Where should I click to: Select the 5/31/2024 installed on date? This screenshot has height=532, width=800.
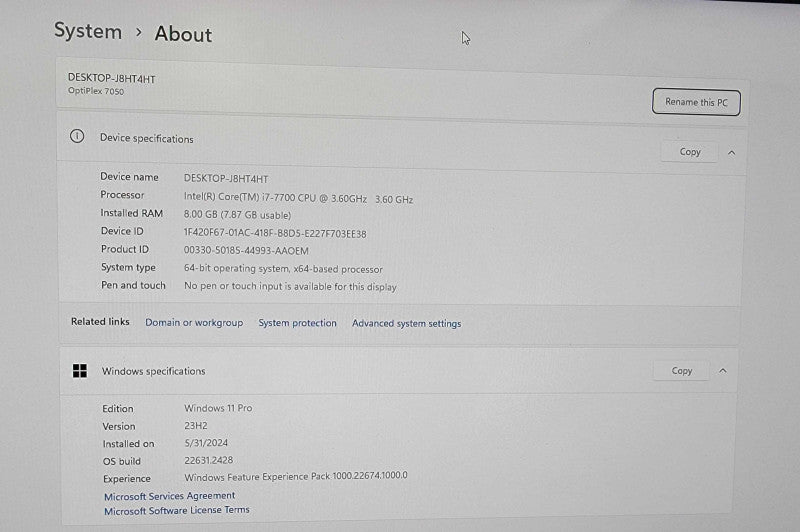[206, 443]
